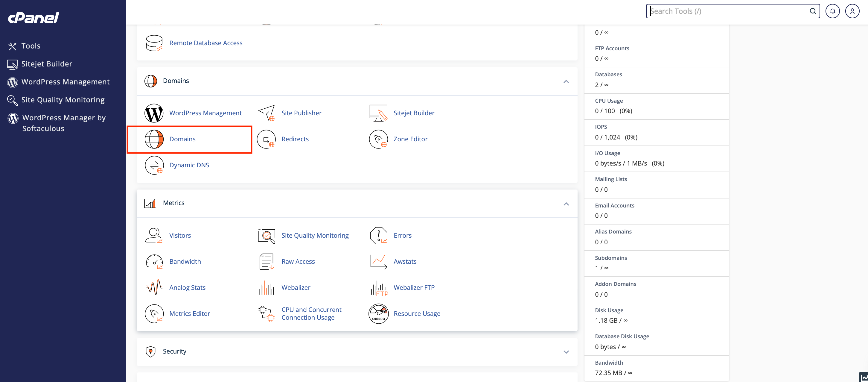Click the Errors icon
This screenshot has height=382, width=868.
[378, 235]
